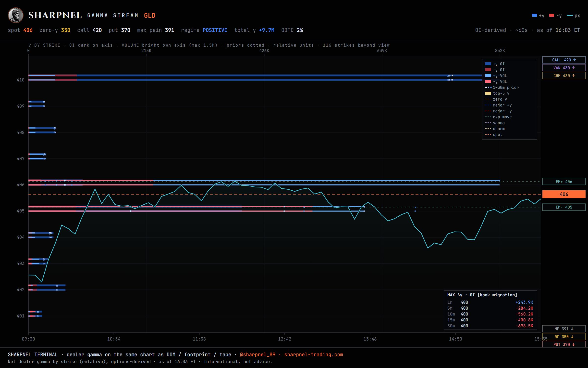The height and width of the screenshot is (368, 588).
Task: Click the EM+ 406 marker tag
Action: (564, 182)
